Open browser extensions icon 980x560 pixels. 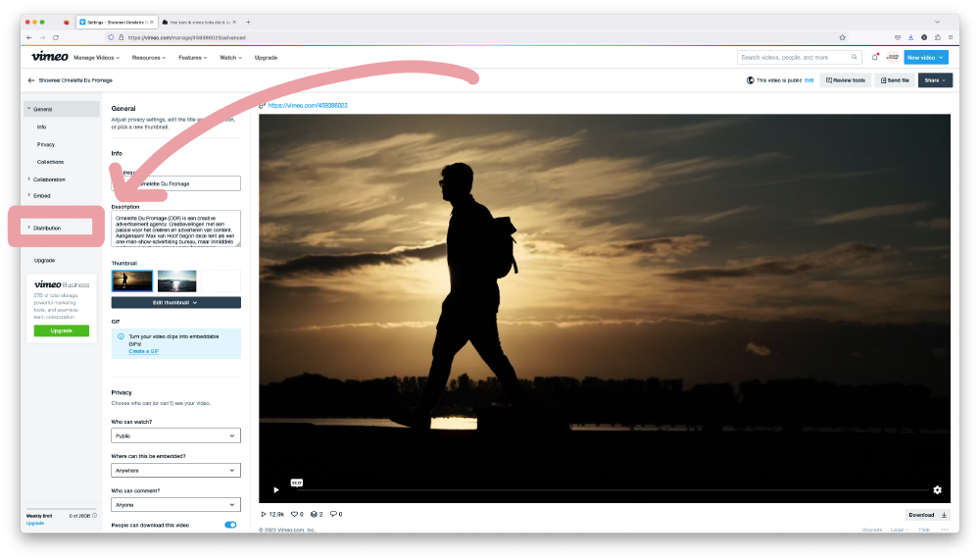coord(938,37)
